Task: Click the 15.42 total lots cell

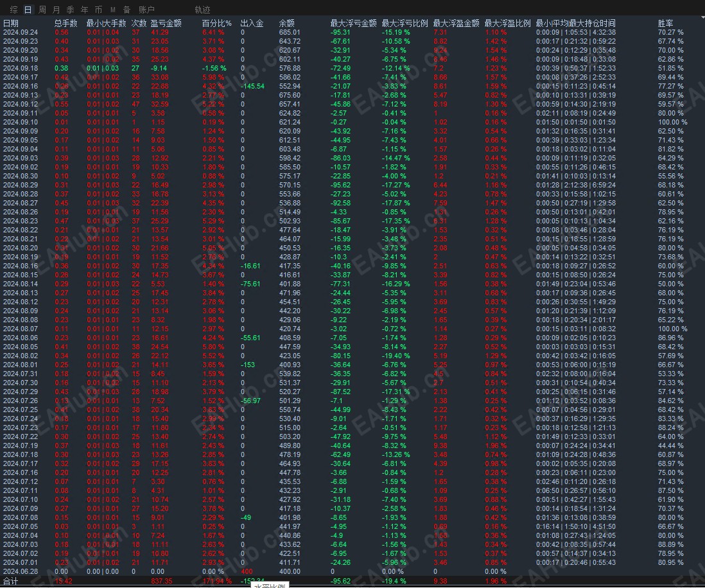Action: click(63, 581)
